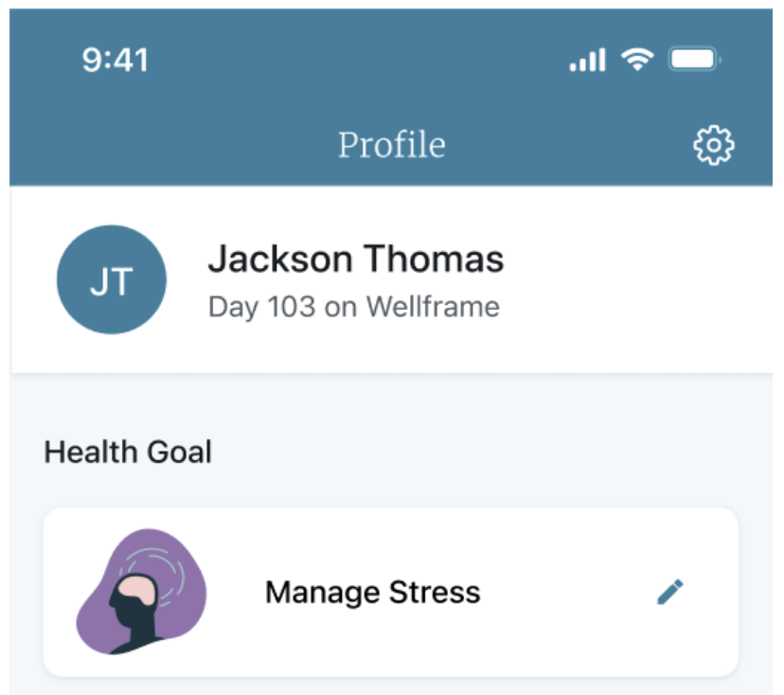Click the Profile page title
Image resolution: width=784 pixels, height=695 pixels.
pyautogui.click(x=391, y=145)
